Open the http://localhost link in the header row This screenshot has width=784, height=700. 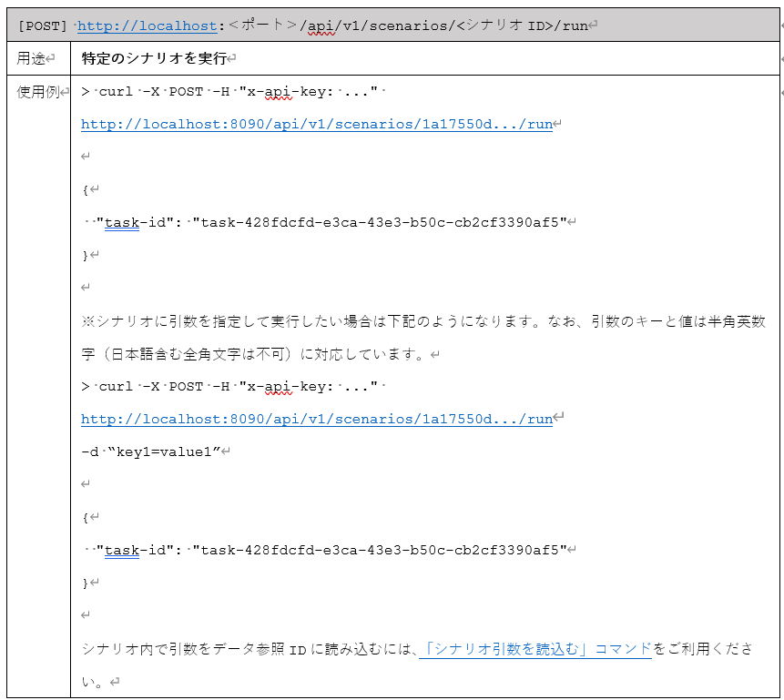click(x=147, y=25)
